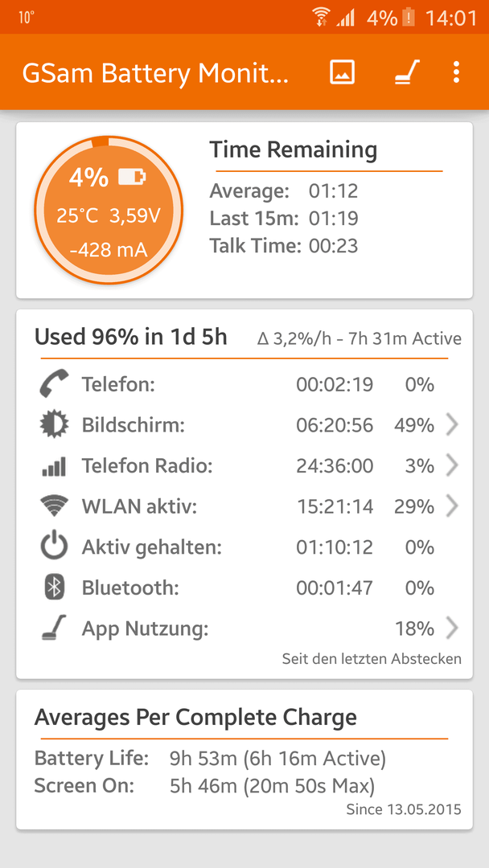Tap the Since 13.05.2015 text
The width and height of the screenshot is (489, 868).
click(x=404, y=809)
